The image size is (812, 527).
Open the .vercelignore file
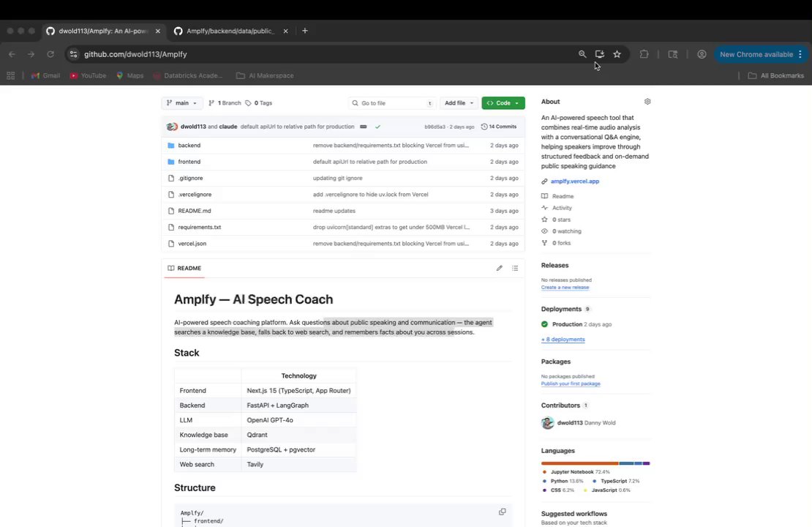tap(195, 194)
